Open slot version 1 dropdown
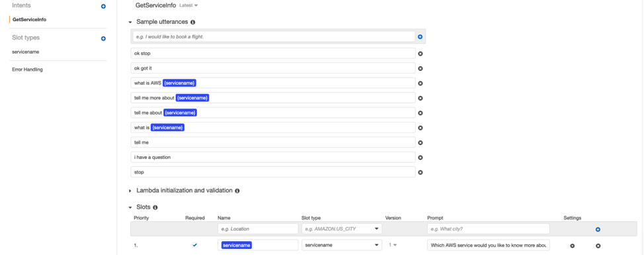Image resolution: width=644 pixels, height=255 pixels. [393, 245]
